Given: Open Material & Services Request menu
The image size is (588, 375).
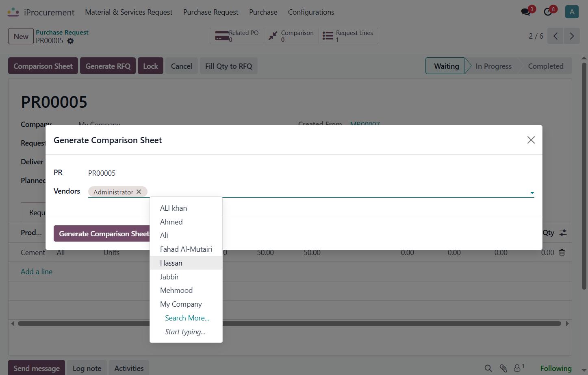Looking at the screenshot, I should click(128, 12).
